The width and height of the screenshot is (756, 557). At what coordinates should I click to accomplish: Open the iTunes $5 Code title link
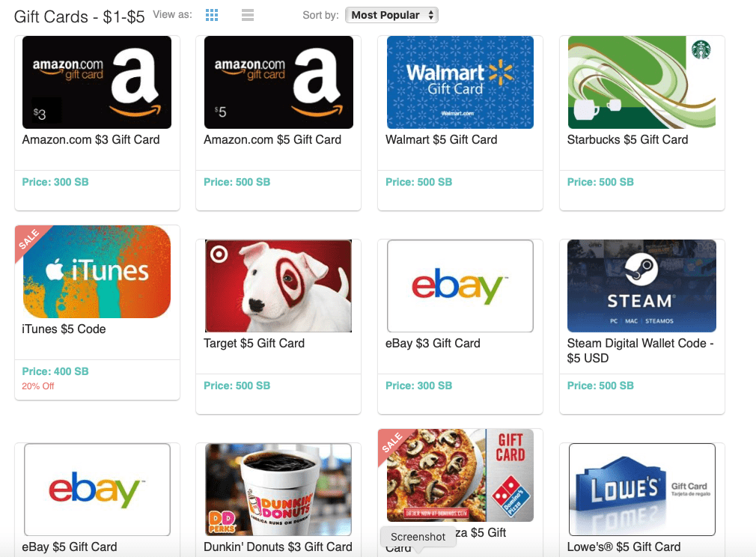(x=64, y=329)
